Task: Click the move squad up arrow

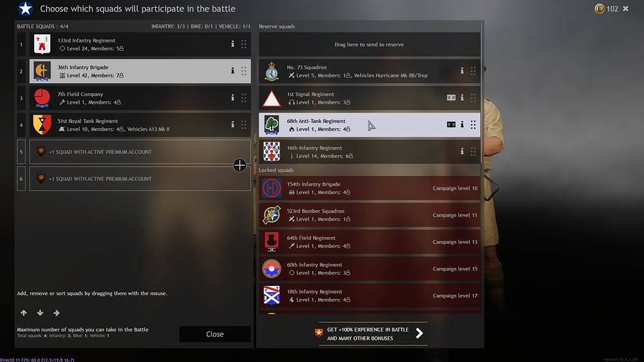Action: pos(24,312)
